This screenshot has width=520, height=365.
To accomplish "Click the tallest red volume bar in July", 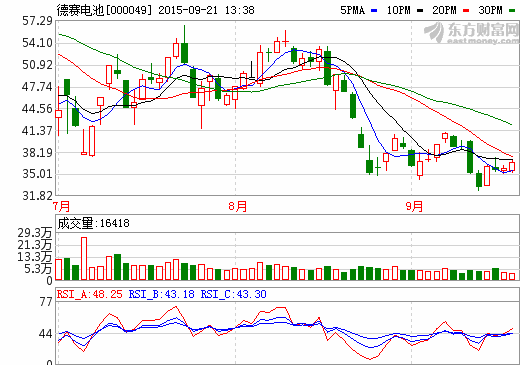I will [84, 259].
